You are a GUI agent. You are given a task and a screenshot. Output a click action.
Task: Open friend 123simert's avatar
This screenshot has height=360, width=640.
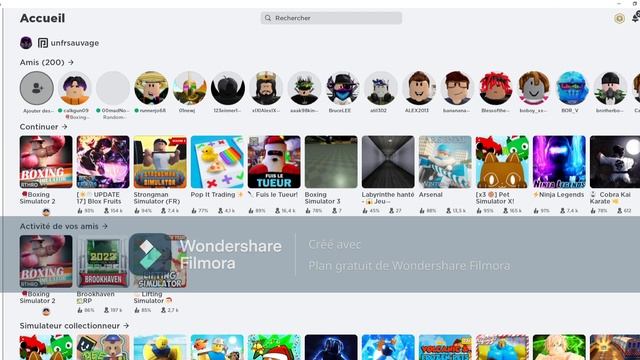point(228,88)
